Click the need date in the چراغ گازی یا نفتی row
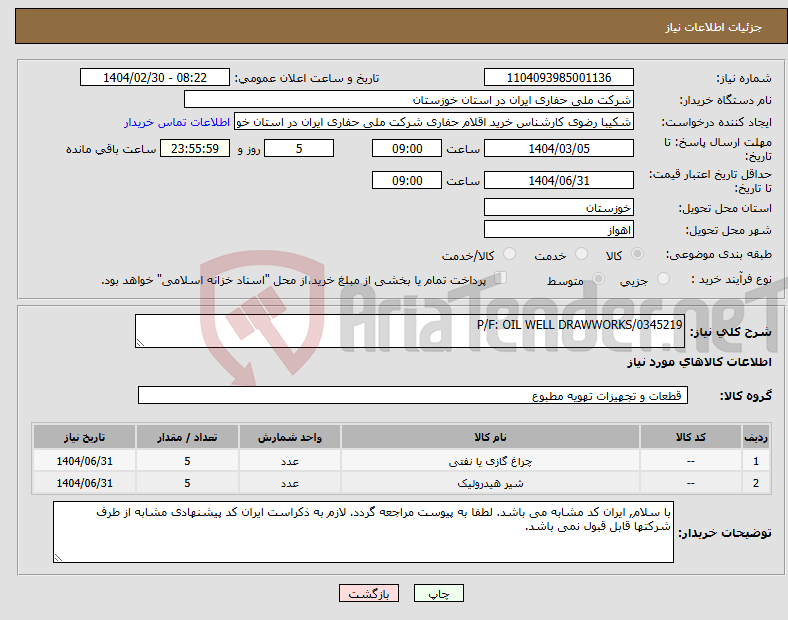The width and height of the screenshot is (788, 620). point(84,461)
